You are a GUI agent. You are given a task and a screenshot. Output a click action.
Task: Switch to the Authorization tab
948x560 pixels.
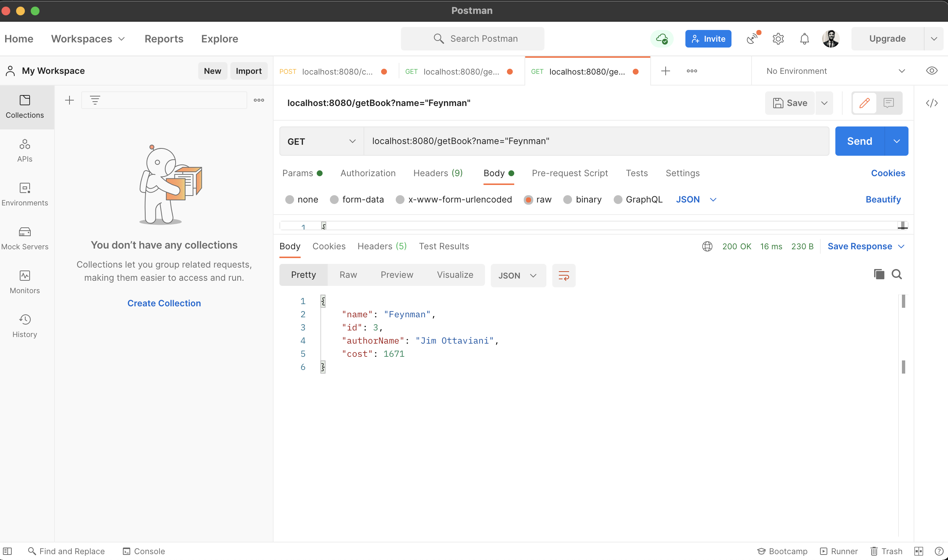(368, 173)
